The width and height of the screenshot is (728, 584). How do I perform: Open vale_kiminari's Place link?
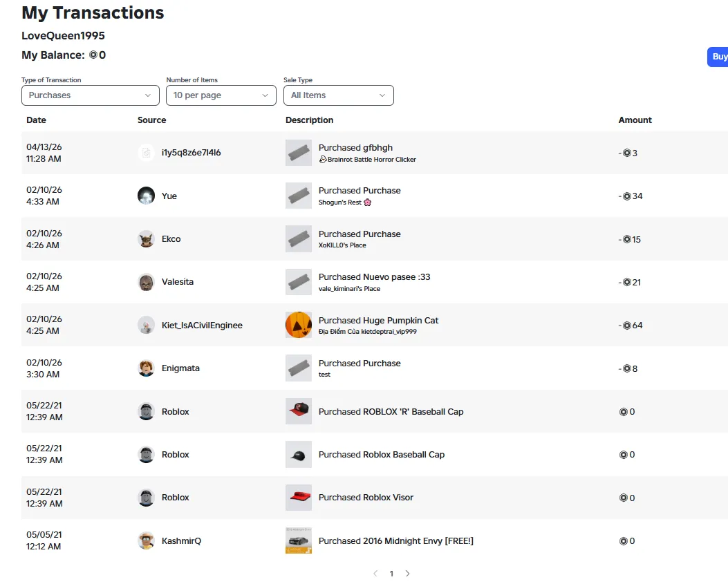[349, 289]
